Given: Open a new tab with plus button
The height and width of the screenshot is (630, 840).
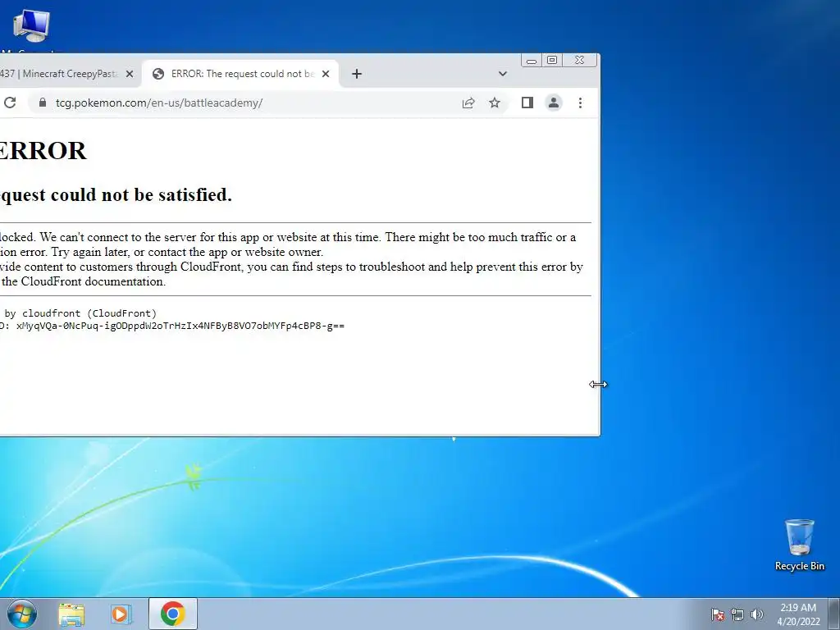Looking at the screenshot, I should [x=357, y=74].
